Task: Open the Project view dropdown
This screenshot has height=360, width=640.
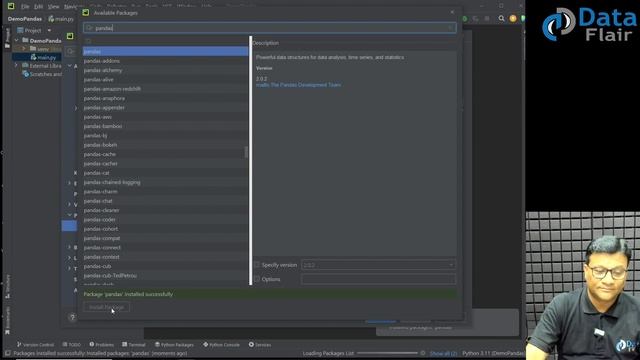Action: (x=49, y=31)
